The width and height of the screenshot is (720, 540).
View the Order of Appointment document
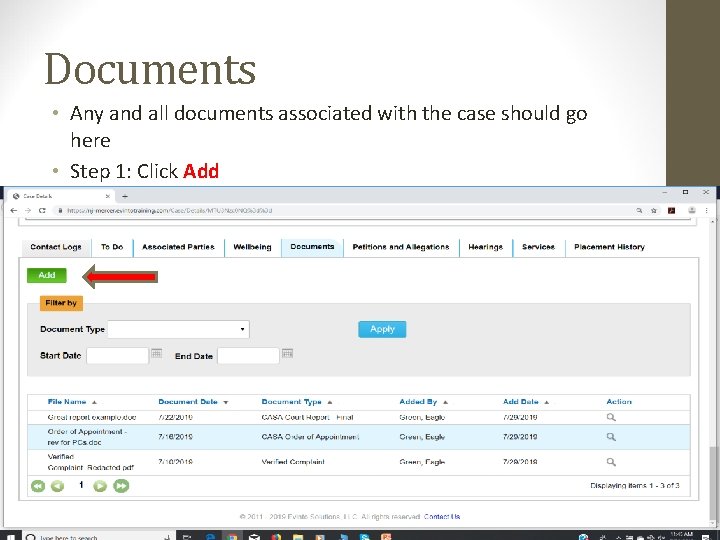tap(611, 437)
